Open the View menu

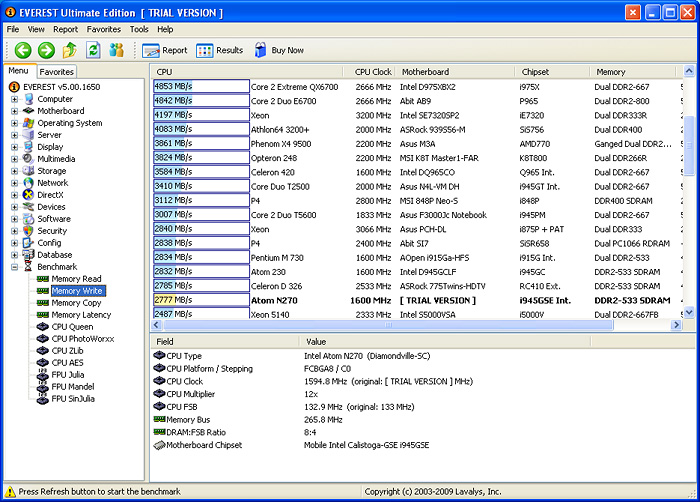(36, 29)
